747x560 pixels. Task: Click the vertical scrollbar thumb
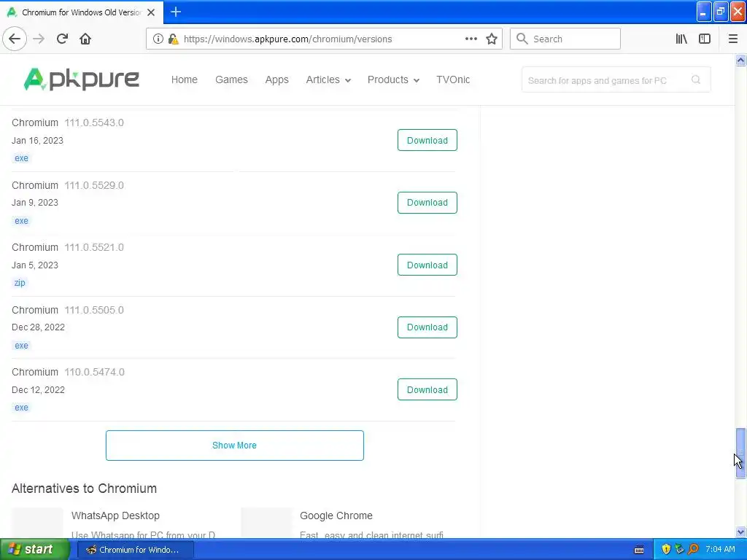pos(740,453)
